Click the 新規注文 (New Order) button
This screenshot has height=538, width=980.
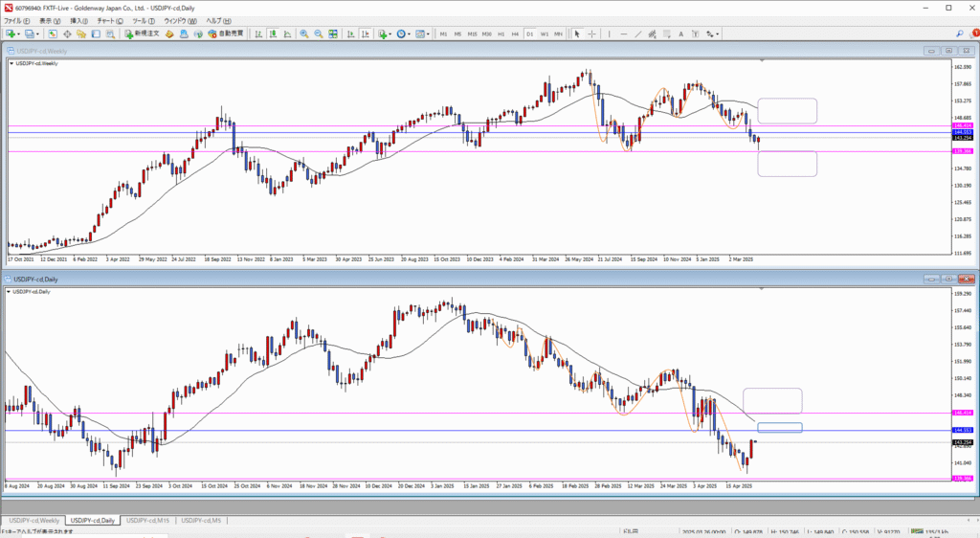[x=143, y=34]
